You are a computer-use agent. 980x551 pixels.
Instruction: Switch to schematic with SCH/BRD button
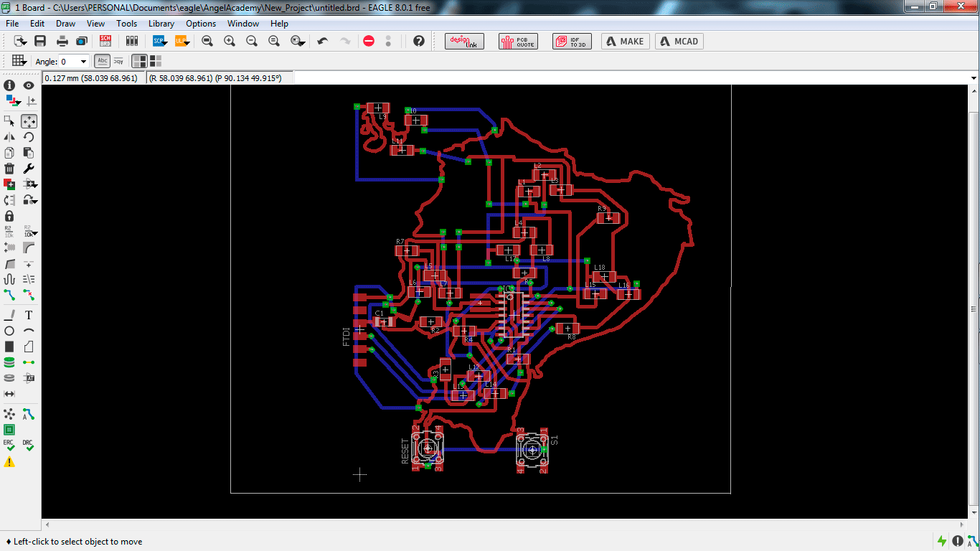pos(105,42)
